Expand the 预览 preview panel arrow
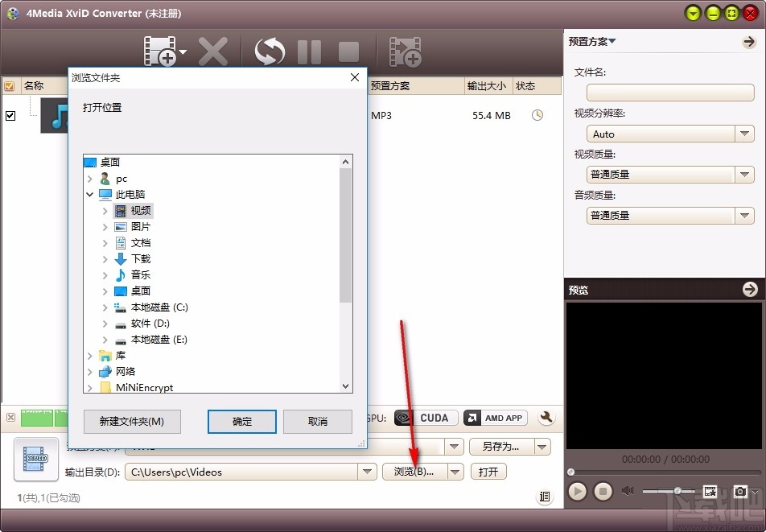The height and width of the screenshot is (532, 766). click(x=750, y=289)
